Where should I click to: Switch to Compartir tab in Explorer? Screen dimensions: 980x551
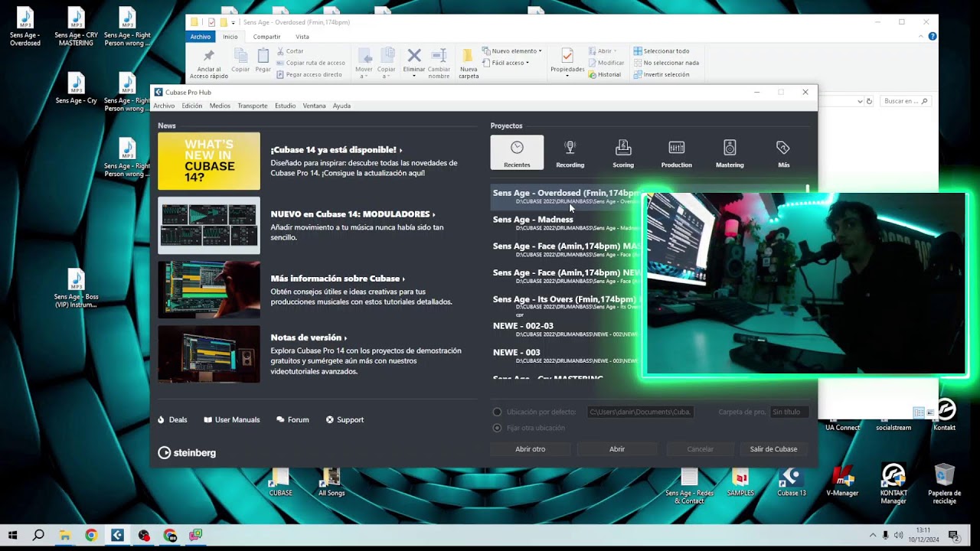click(266, 37)
